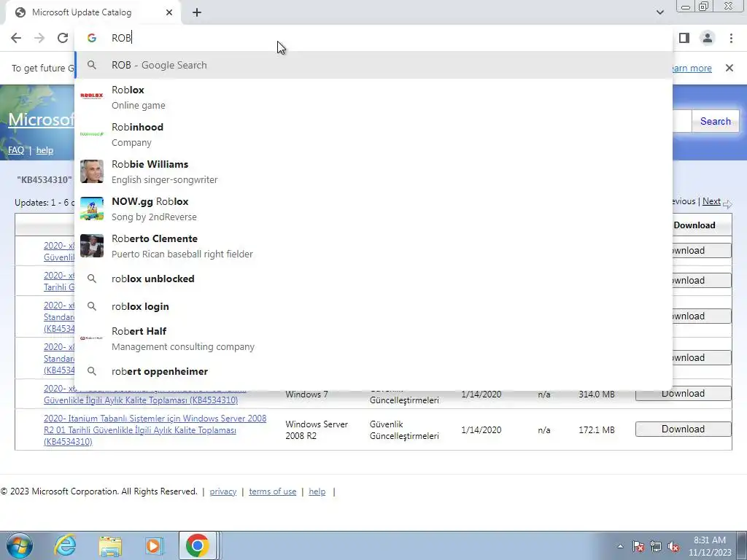Image resolution: width=747 pixels, height=560 pixels.
Task: Launch Internet Explorer from the taskbar
Action: tap(64, 545)
